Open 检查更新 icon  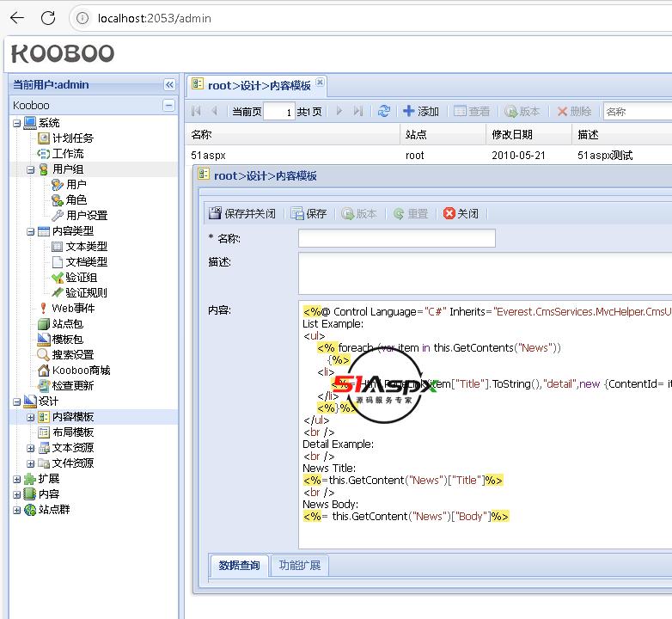[x=44, y=385]
